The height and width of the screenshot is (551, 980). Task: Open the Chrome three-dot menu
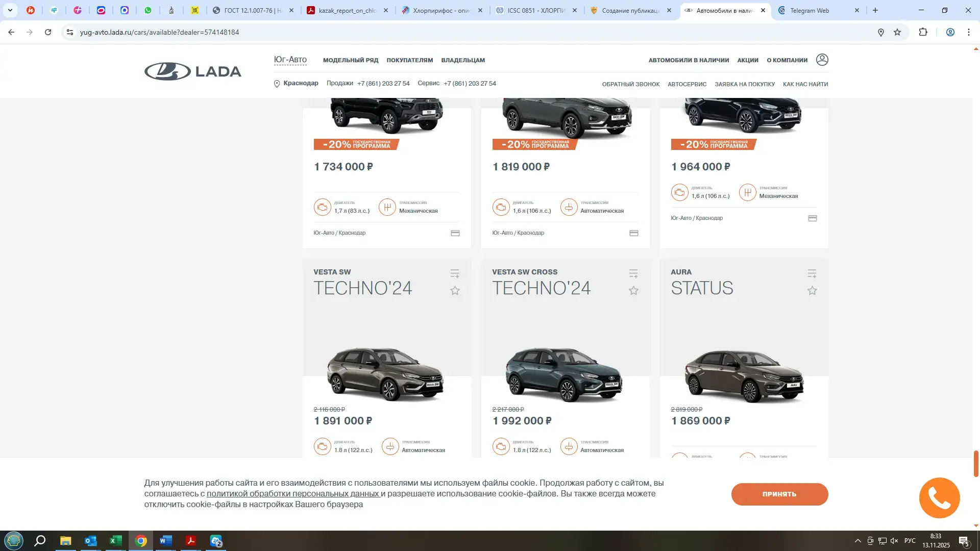[x=968, y=32]
